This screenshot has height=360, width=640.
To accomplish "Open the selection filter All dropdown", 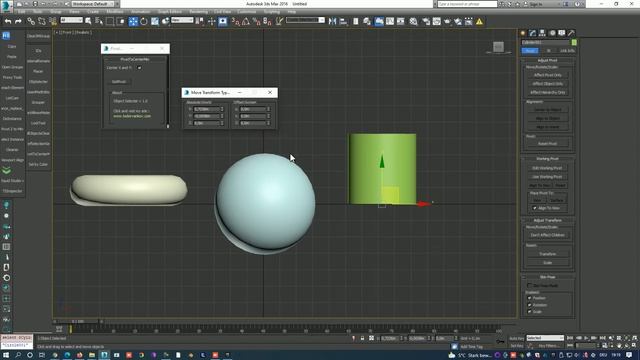I will [71, 20].
